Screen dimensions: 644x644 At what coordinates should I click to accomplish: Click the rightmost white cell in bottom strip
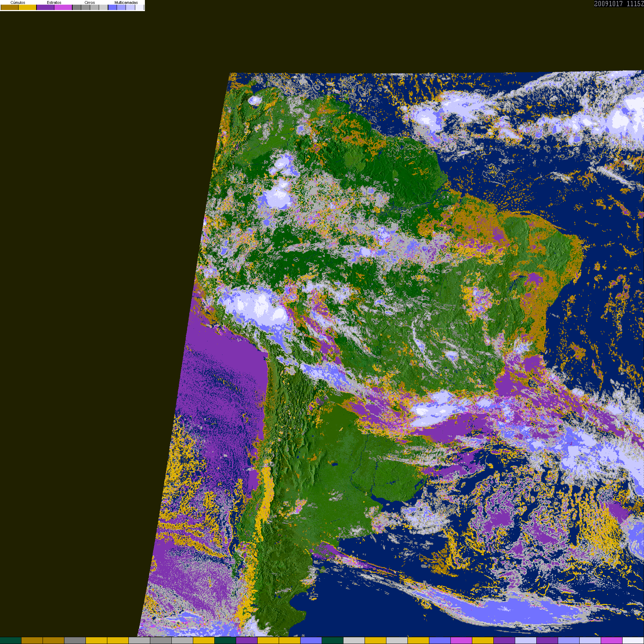[633, 641]
